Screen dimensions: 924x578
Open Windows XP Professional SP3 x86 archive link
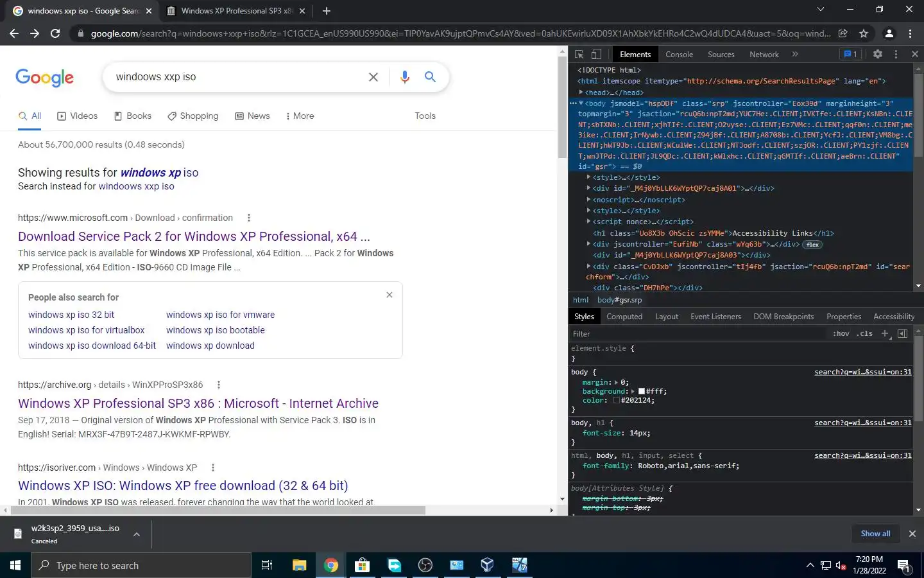(198, 403)
